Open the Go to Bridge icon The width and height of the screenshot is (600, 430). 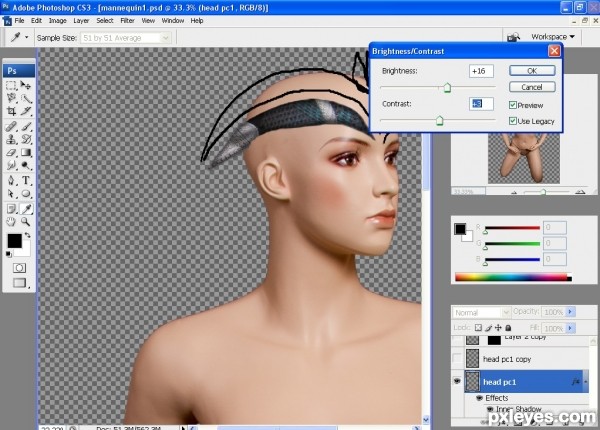513,37
